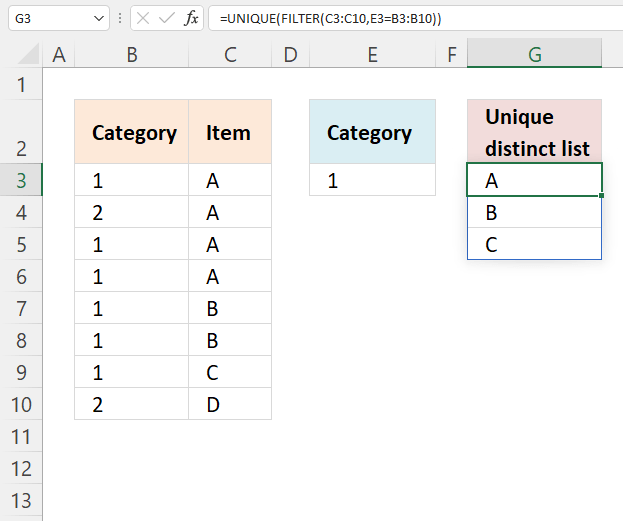Select row 12 header
This screenshot has height=521, width=623.
[21, 468]
